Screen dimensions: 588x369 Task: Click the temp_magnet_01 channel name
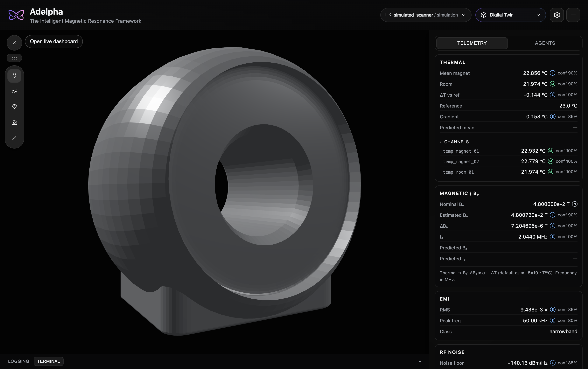(461, 151)
